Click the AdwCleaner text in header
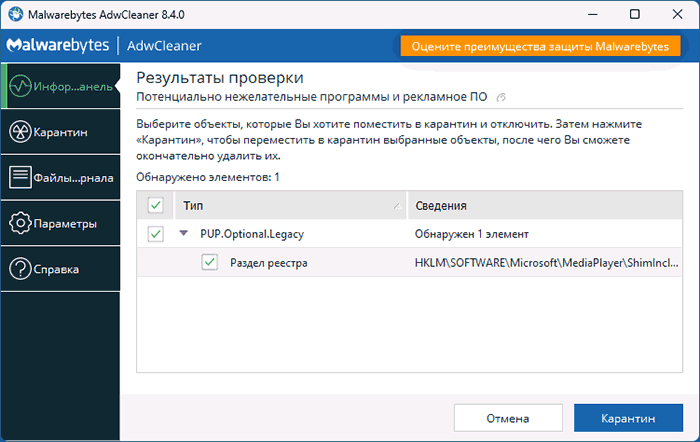 point(164,46)
